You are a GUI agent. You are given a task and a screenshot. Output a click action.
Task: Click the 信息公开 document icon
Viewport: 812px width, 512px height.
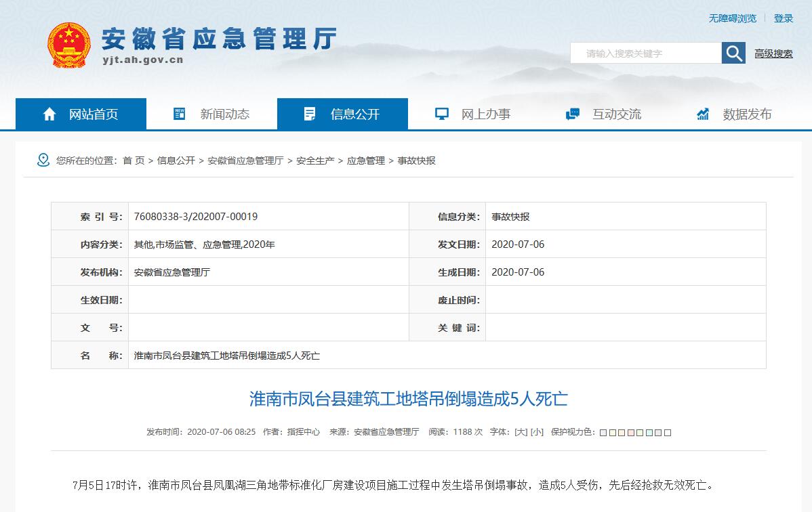point(310,114)
